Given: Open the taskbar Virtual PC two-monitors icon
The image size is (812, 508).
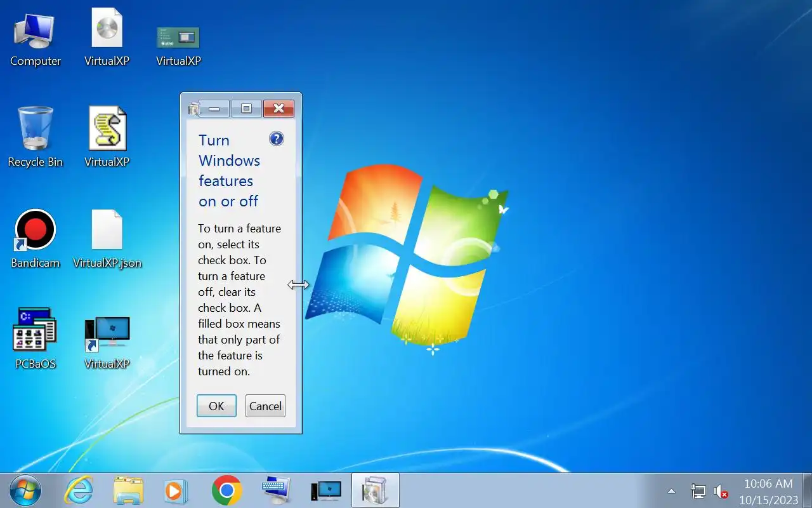Looking at the screenshot, I should pos(326,490).
